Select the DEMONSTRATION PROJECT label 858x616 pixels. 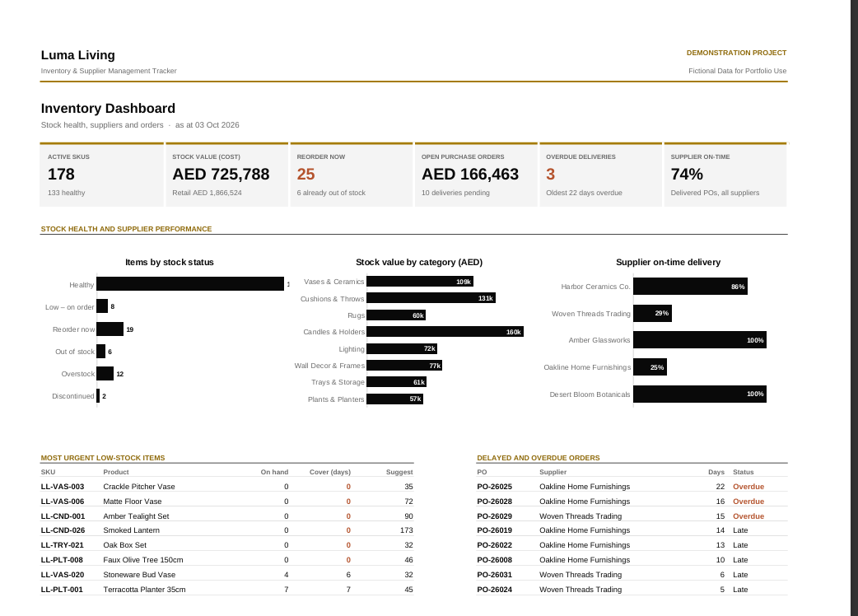(736, 53)
